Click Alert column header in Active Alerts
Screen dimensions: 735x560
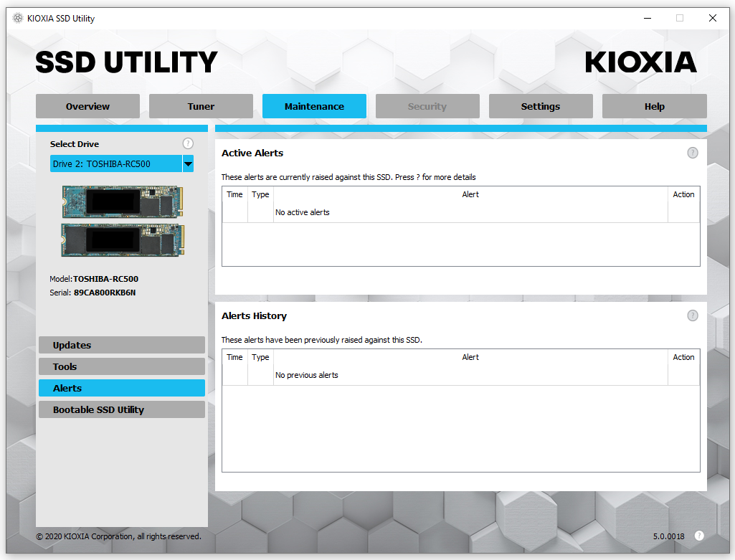(x=470, y=194)
